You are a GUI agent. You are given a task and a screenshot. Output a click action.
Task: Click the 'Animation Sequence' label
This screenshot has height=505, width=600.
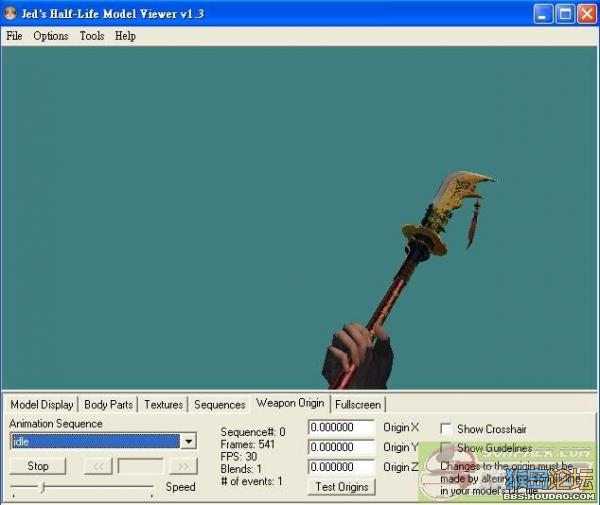[56, 424]
